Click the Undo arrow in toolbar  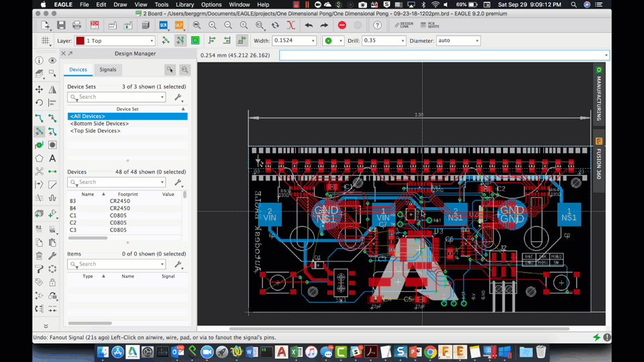(x=309, y=25)
